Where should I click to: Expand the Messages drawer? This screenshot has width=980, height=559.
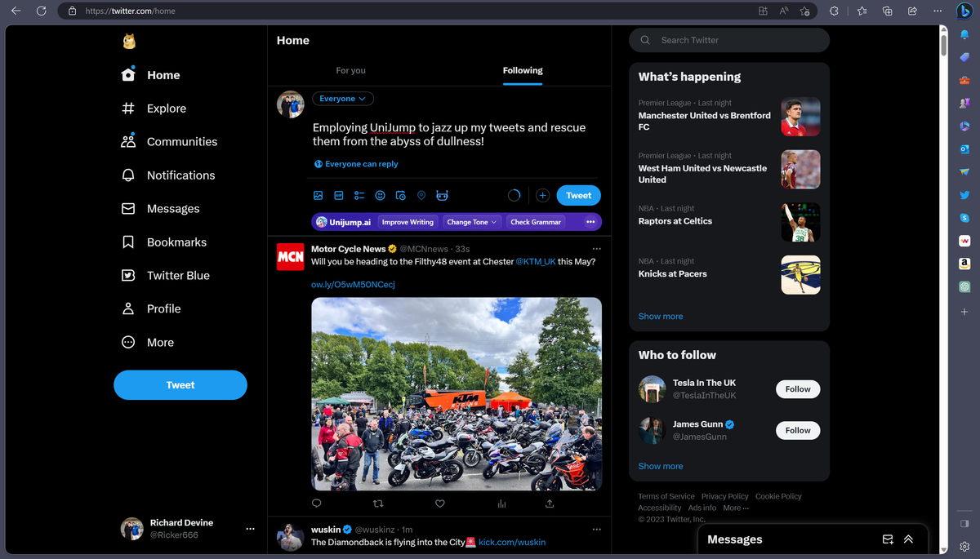[908, 539]
